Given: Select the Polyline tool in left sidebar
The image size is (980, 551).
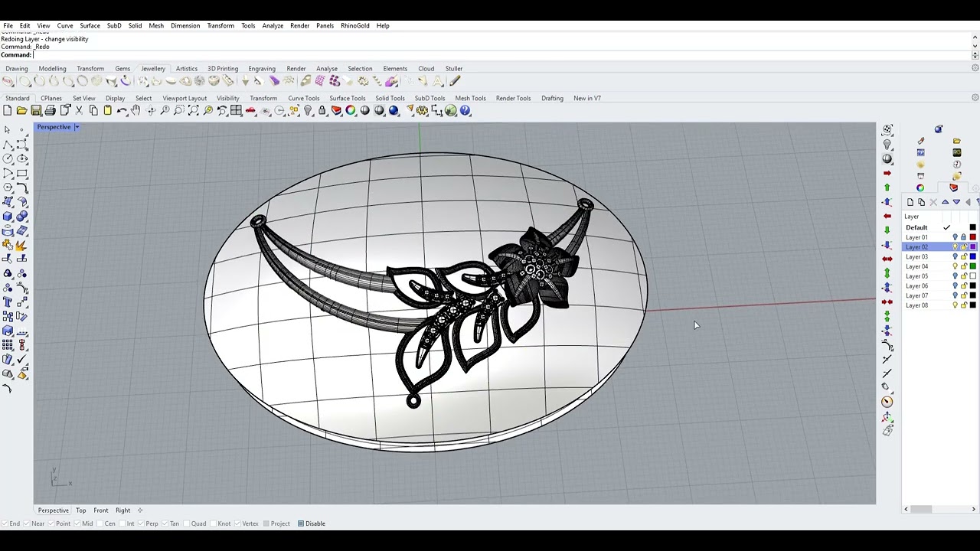Looking at the screenshot, I should 8,145.
